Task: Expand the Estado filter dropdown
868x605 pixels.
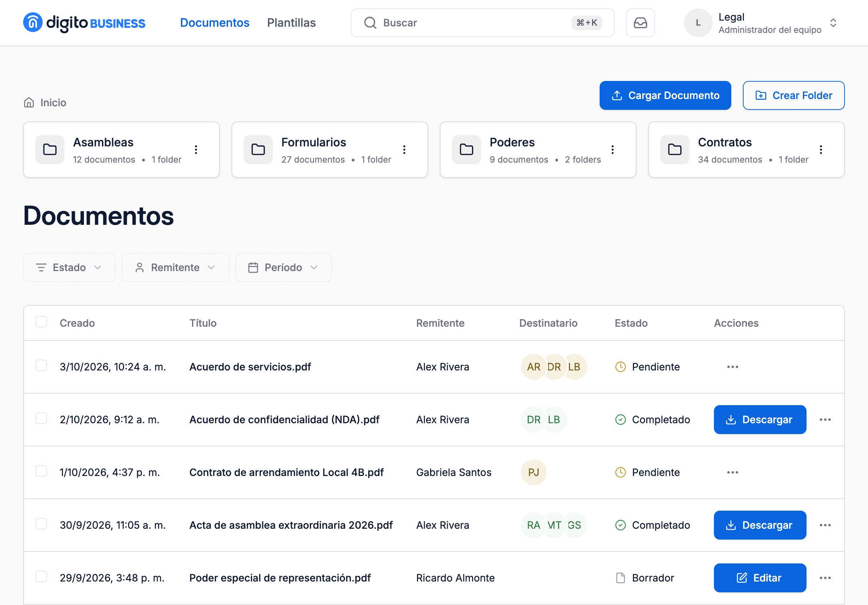Action: point(69,267)
